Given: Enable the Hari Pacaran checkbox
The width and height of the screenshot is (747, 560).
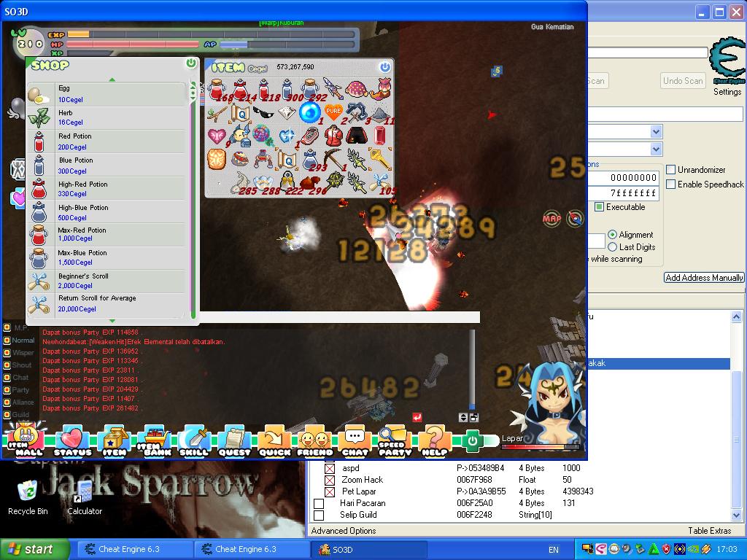Looking at the screenshot, I should 320,503.
